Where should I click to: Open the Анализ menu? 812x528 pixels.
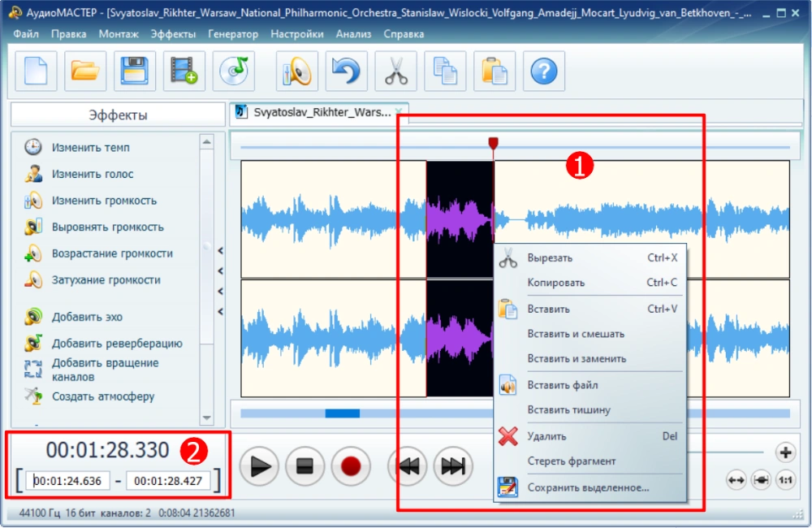(x=353, y=34)
